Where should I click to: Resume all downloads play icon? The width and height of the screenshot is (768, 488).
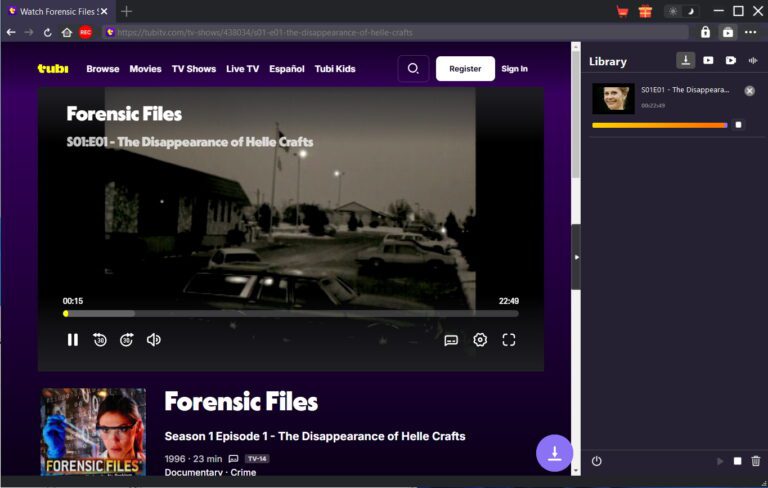click(720, 461)
